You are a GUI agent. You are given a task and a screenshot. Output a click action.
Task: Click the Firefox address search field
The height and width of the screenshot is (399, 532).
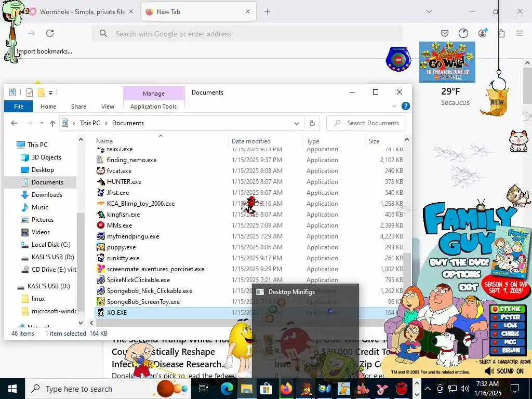(248, 34)
